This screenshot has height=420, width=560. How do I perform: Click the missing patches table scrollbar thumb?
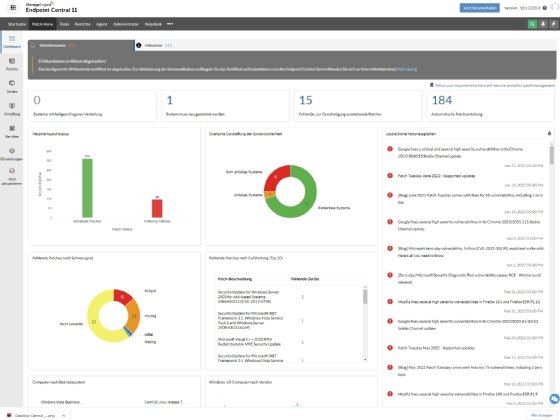[x=365, y=296]
